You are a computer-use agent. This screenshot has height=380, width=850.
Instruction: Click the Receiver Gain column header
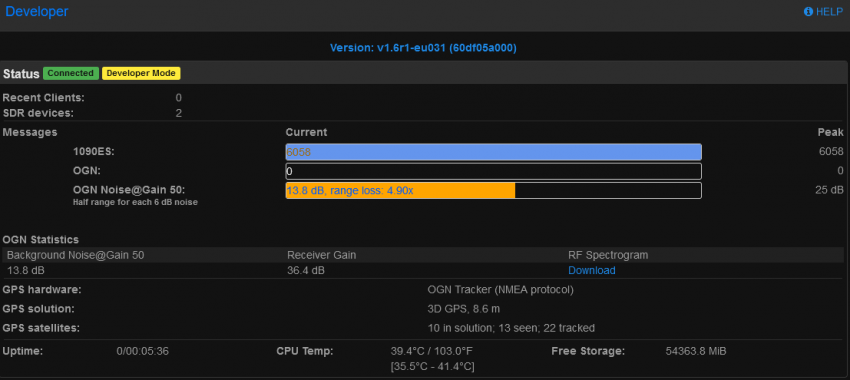[x=321, y=255]
